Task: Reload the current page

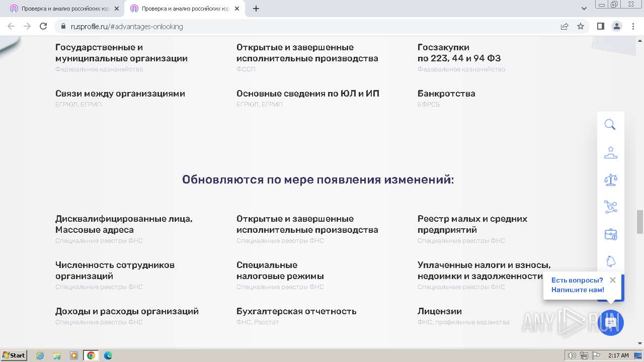Action: point(43,26)
